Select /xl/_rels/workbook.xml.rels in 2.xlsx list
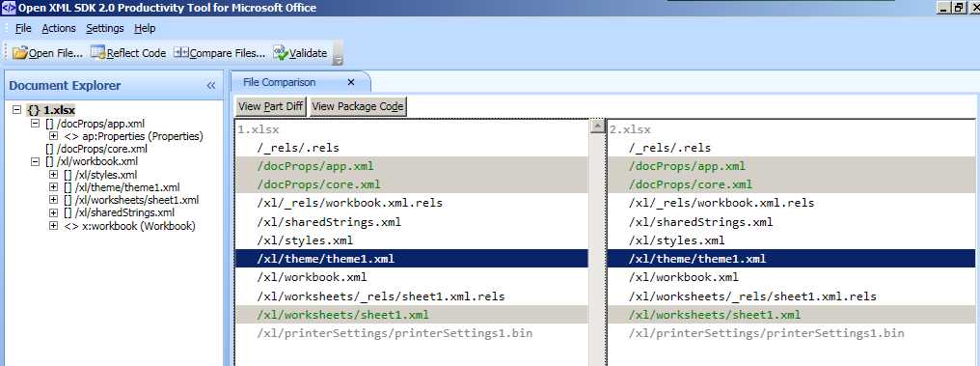Image resolution: width=980 pixels, height=366 pixels. tap(791, 204)
